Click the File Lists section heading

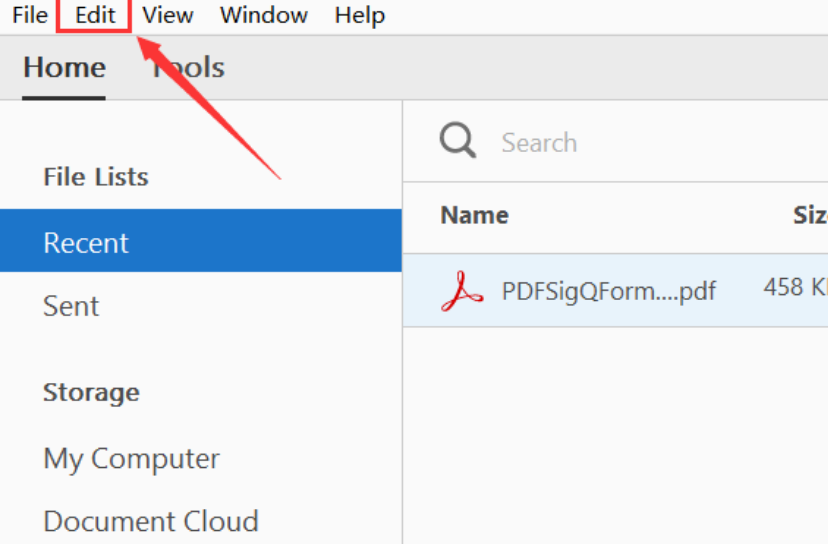click(x=96, y=177)
